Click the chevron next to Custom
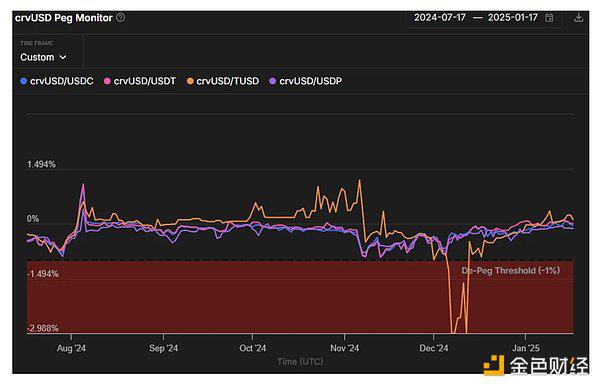Viewport: 600px width, 387px height. tap(63, 57)
